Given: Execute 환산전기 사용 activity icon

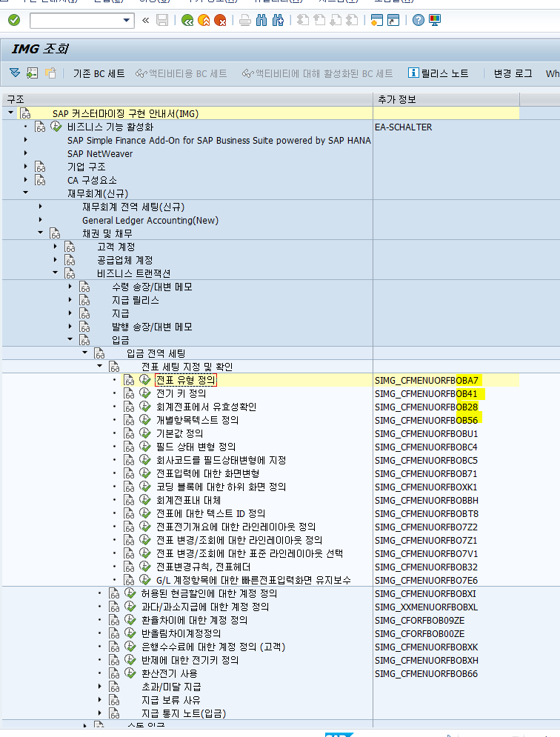Looking at the screenshot, I should pos(130,673).
